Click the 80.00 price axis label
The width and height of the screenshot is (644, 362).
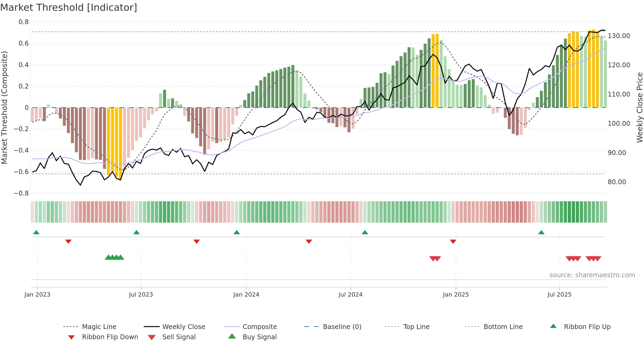[617, 182]
